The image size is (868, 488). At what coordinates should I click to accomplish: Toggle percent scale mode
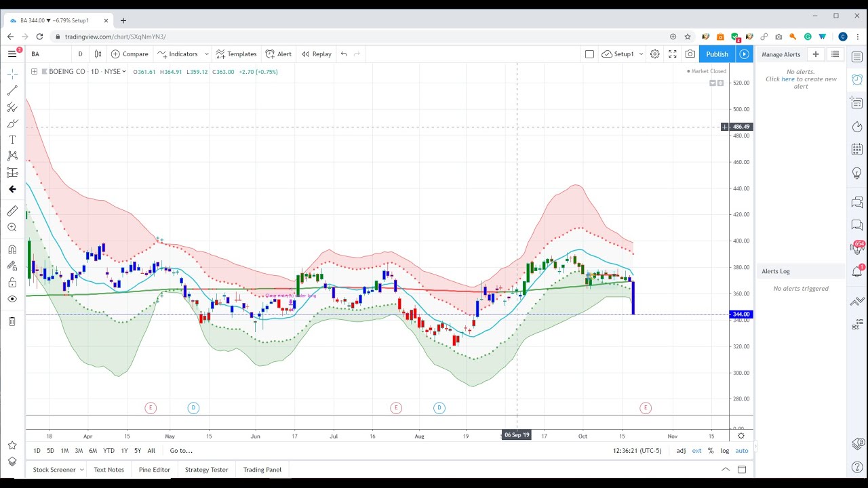tap(711, 451)
